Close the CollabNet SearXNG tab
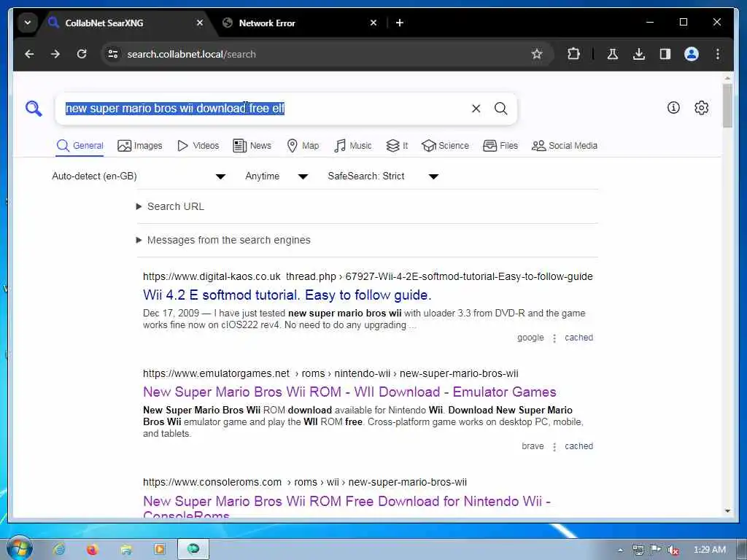This screenshot has height=560, width=747. coord(200,23)
